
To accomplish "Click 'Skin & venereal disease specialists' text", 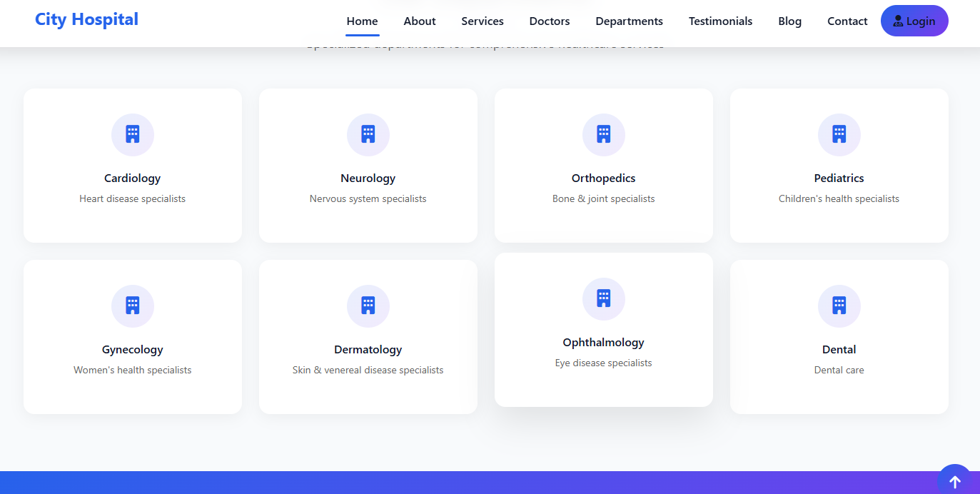I will (x=368, y=370).
